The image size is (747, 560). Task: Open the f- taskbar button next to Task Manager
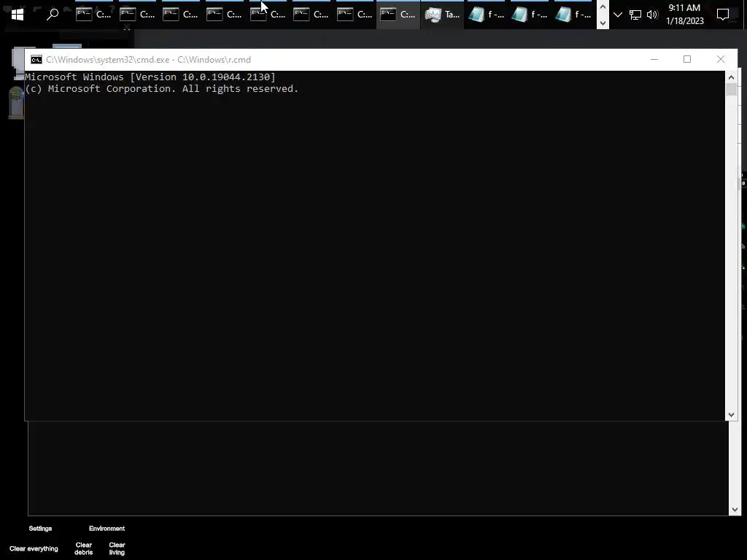click(486, 15)
